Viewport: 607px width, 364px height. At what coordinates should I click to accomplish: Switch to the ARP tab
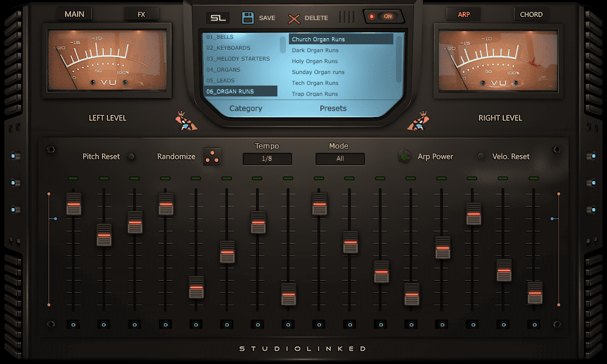pos(464,15)
